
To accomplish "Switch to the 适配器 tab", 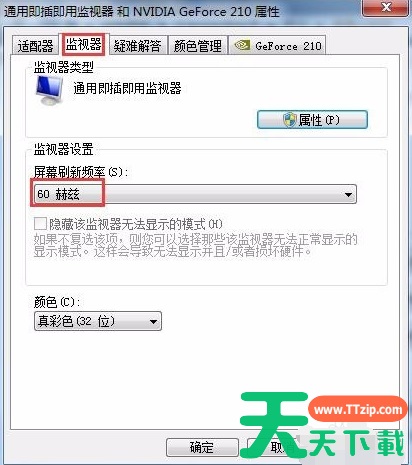I will tap(35, 46).
